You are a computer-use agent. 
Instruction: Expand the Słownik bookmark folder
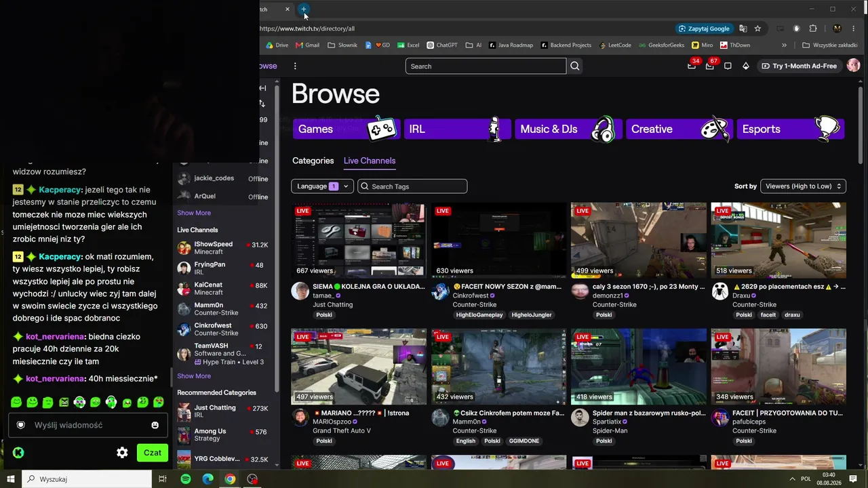[x=342, y=45]
